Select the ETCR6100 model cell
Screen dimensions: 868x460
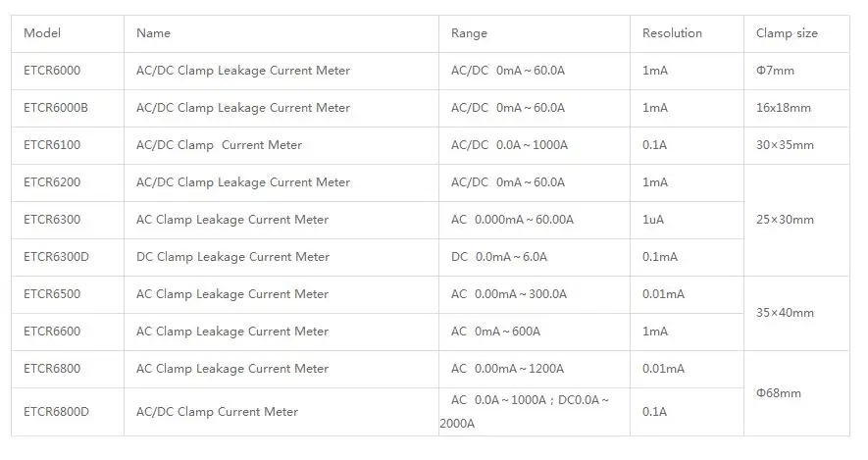[68, 145]
